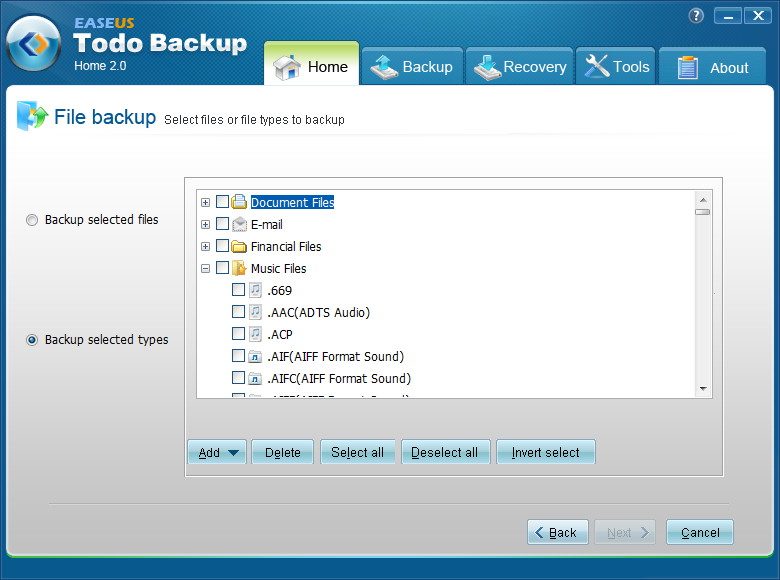This screenshot has height=580, width=780.
Task: Click the File backup folder icon
Action: point(32,116)
